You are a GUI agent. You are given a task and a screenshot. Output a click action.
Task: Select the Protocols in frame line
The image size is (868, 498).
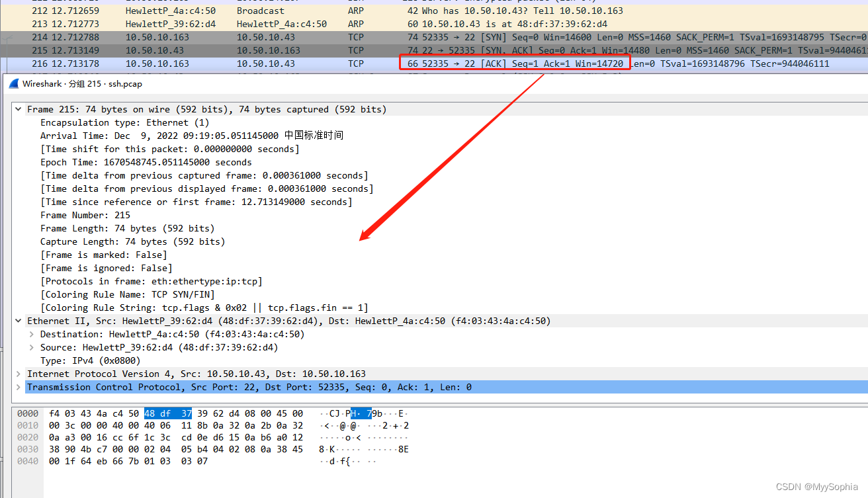coord(152,281)
